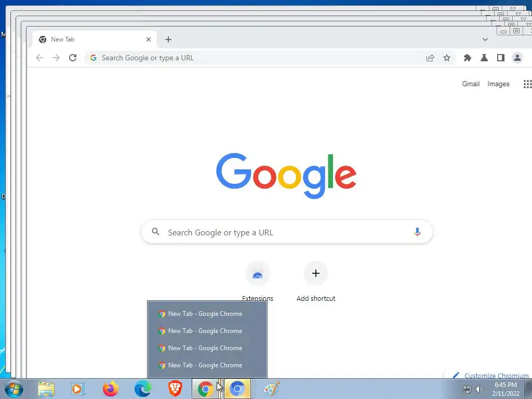Open the Extensions puzzle piece menu
Viewport: 532px width, 399px height.
click(468, 58)
